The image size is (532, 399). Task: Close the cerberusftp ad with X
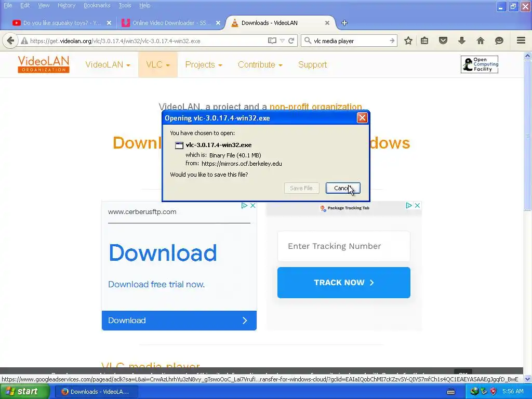click(253, 205)
